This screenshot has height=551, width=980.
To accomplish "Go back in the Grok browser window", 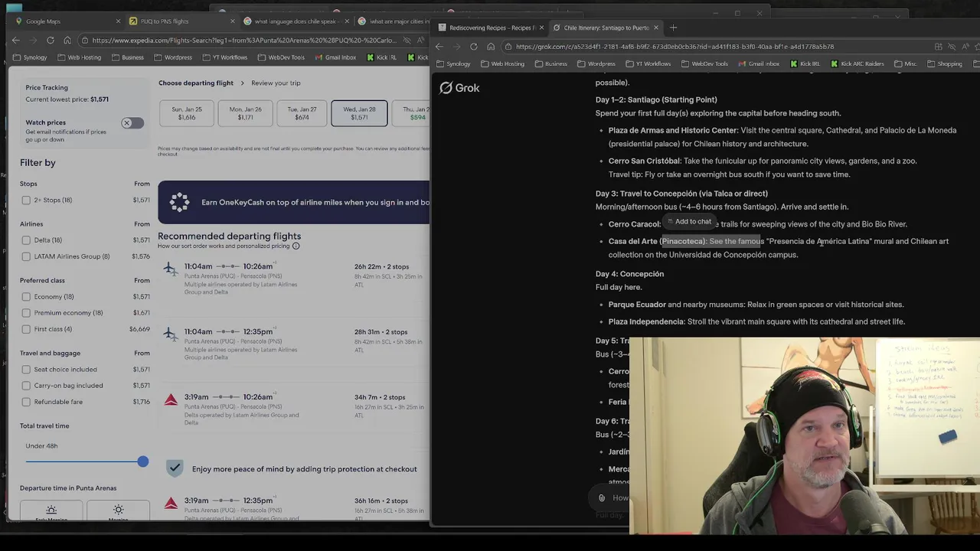I will 439,47.
